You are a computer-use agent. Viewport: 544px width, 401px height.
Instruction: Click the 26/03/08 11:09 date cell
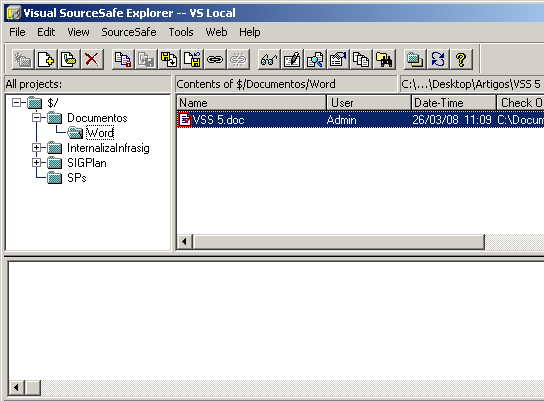452,120
